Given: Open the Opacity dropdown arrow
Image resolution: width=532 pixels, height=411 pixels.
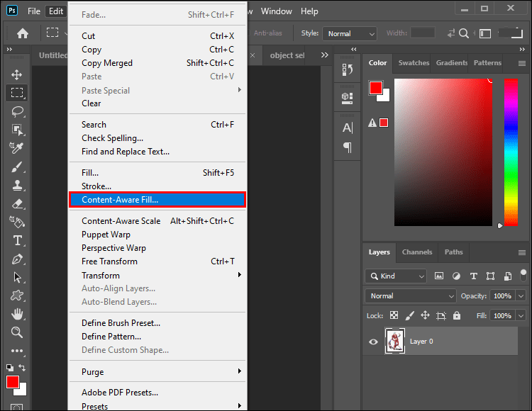Looking at the screenshot, I should [x=521, y=295].
